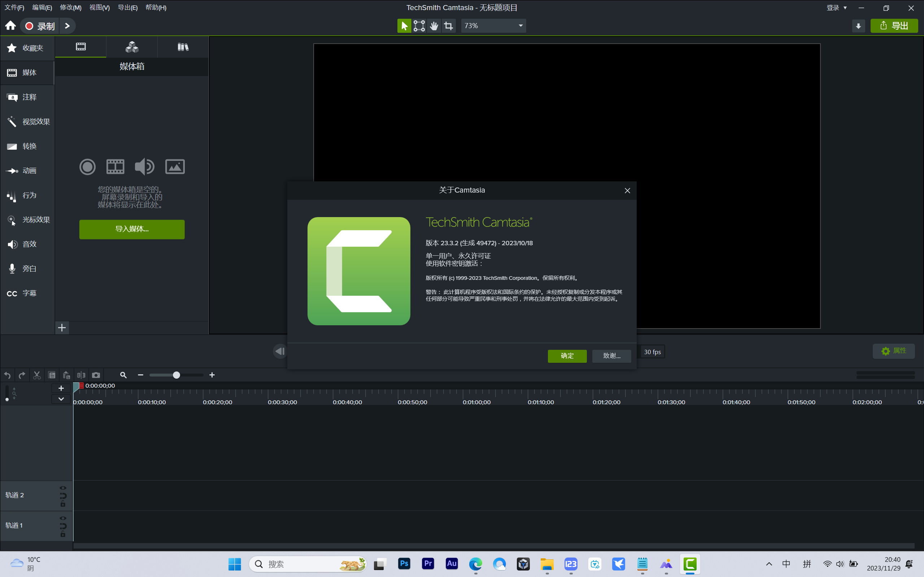Open the 修改(M) menu
Viewport: 924px width, 577px height.
pos(71,8)
